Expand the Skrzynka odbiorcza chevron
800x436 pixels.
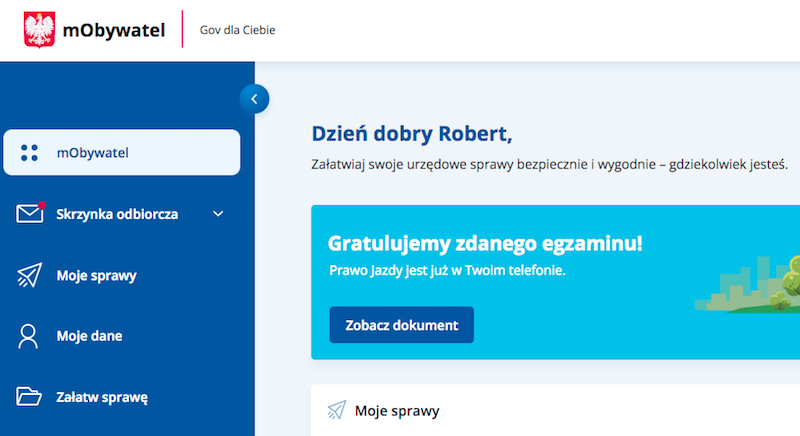(x=219, y=214)
